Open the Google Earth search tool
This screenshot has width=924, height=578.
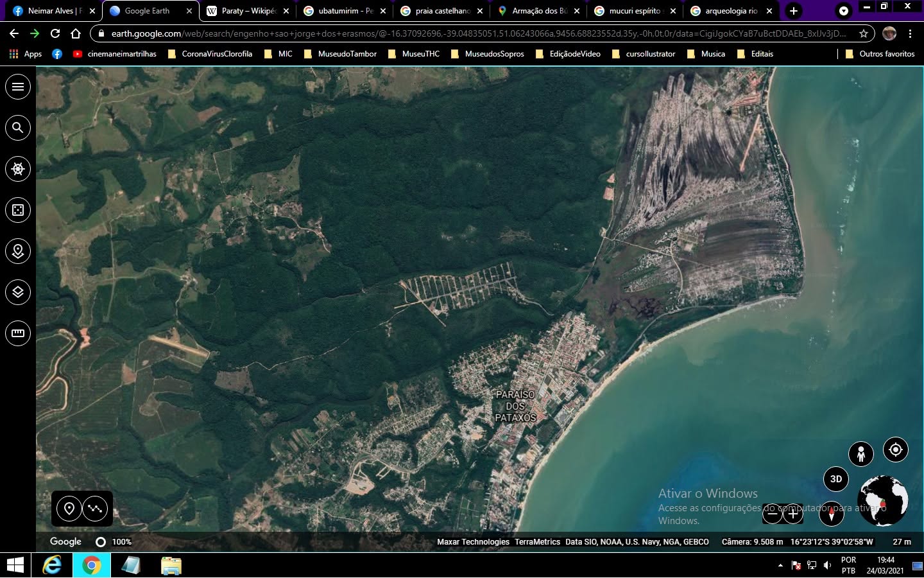pos(18,128)
